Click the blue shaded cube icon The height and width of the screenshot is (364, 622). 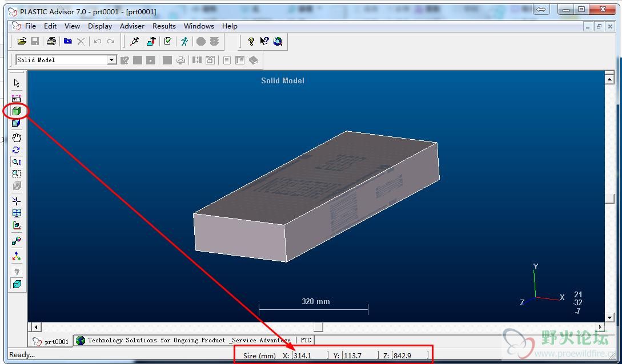(x=16, y=124)
